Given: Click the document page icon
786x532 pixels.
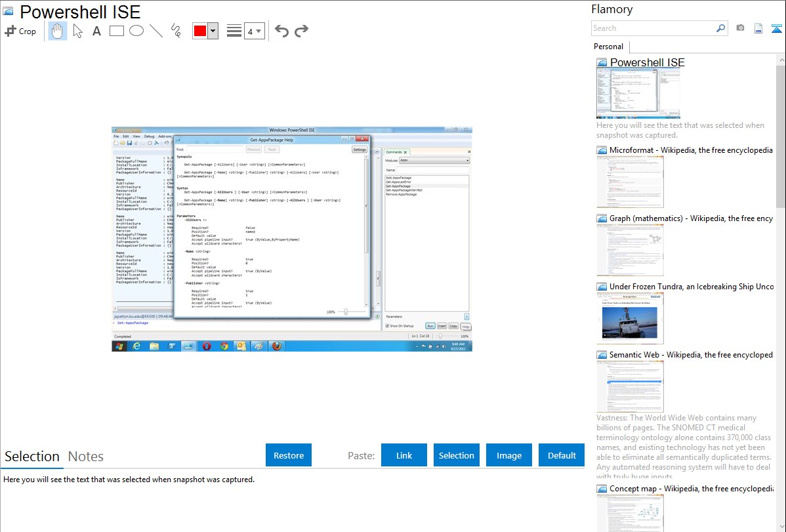Looking at the screenshot, I should [758, 29].
